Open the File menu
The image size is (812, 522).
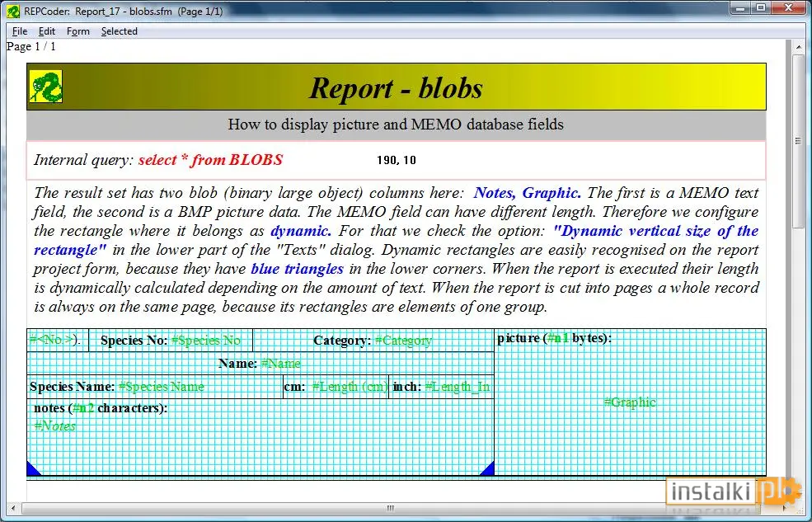20,31
